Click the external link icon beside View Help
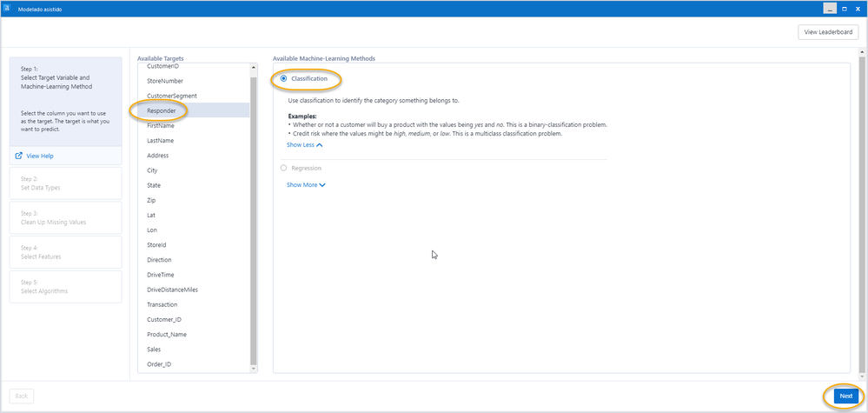The height and width of the screenshot is (413, 868). (19, 157)
